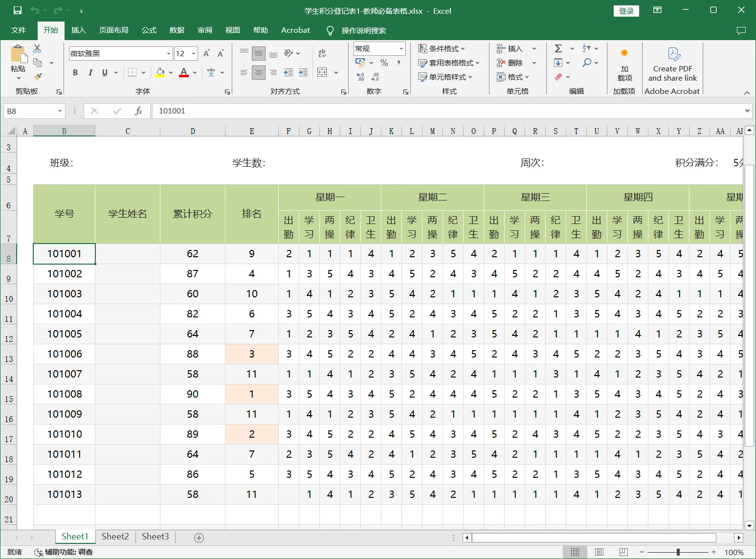
Task: Click the 插入 Insert cells button
Action: (516, 48)
